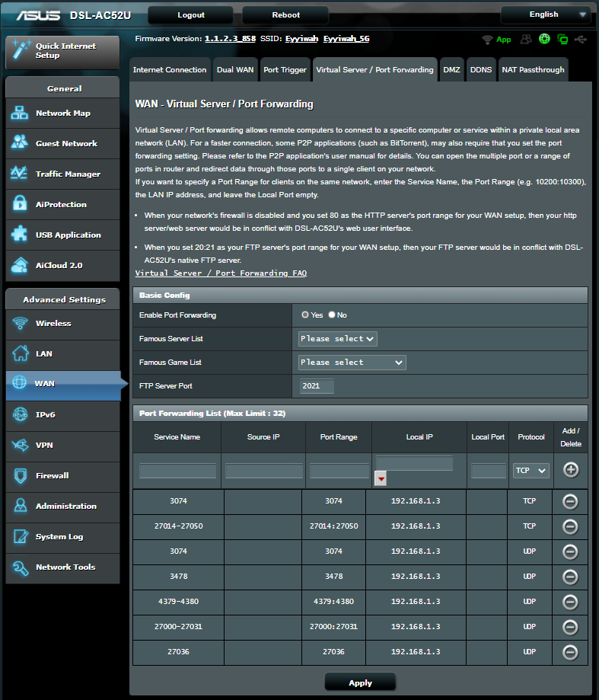The height and width of the screenshot is (700, 599).
Task: Delete the 27014-27050 rule
Action: tap(570, 526)
